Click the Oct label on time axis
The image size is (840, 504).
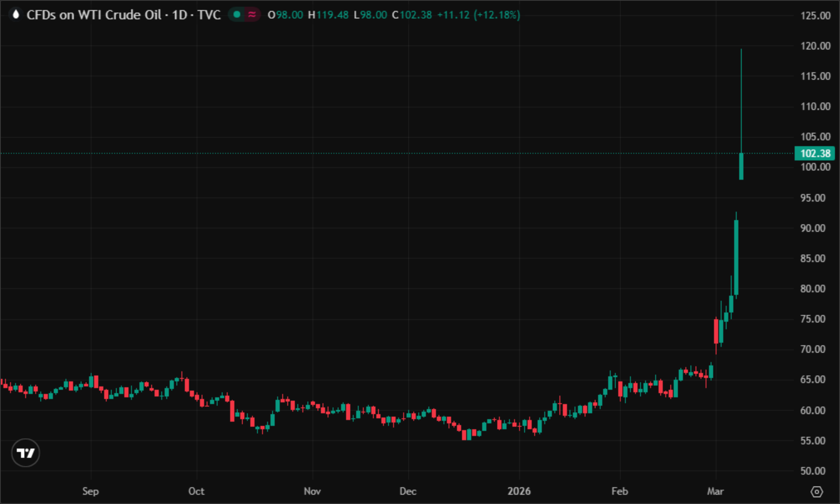coord(196,491)
